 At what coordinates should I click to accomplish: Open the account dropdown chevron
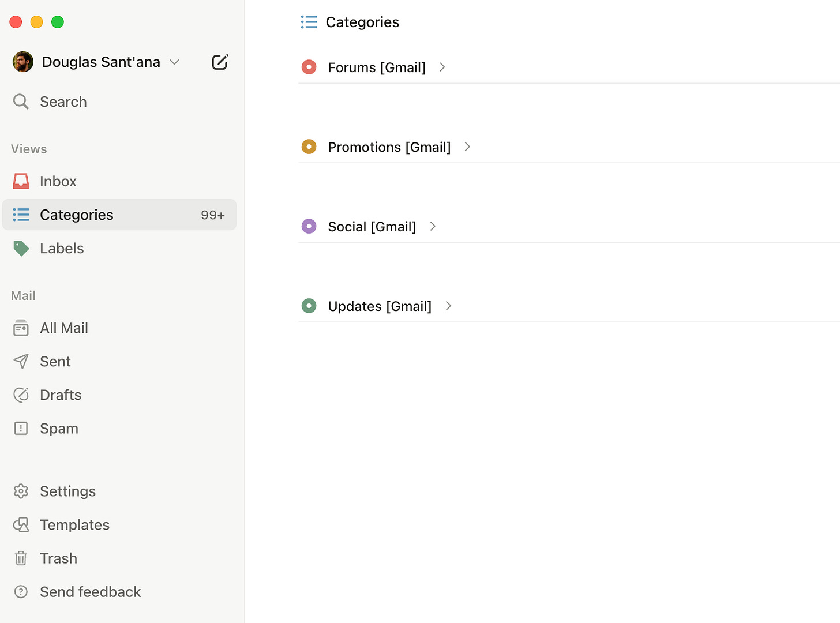click(x=175, y=62)
